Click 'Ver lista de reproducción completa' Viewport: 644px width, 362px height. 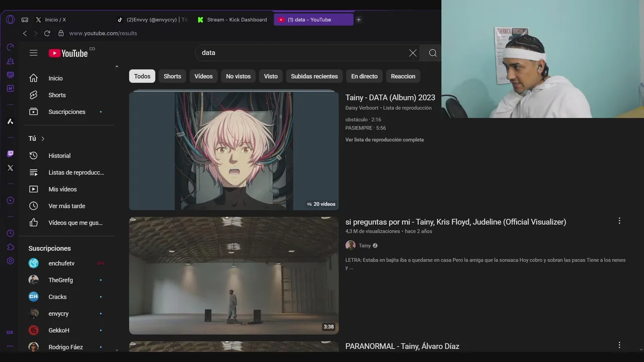click(384, 140)
